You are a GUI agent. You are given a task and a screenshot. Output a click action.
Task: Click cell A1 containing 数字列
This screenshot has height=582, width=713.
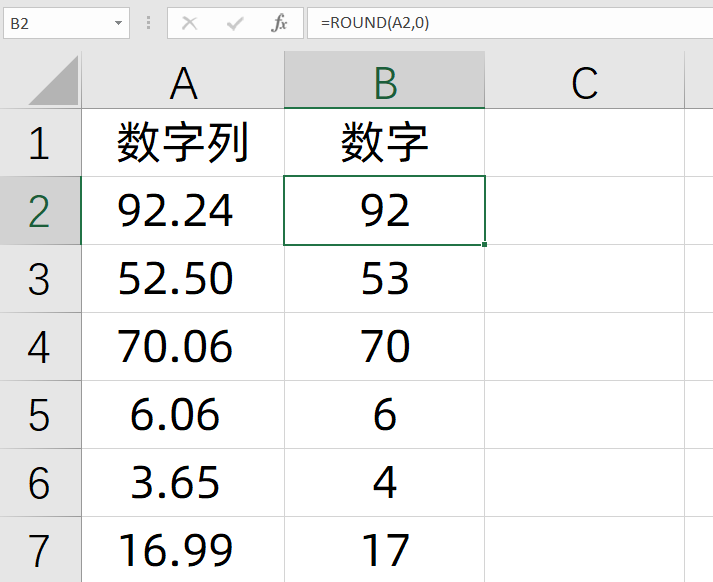(183, 142)
